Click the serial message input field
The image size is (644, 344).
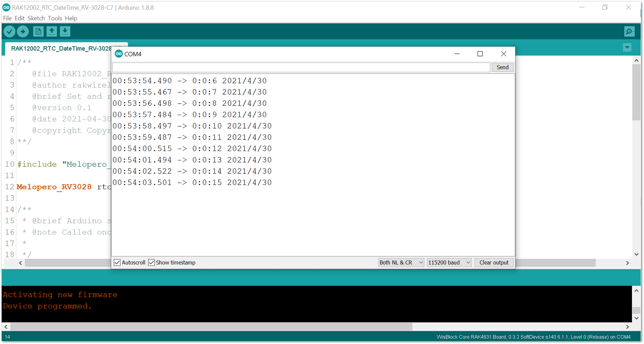301,67
